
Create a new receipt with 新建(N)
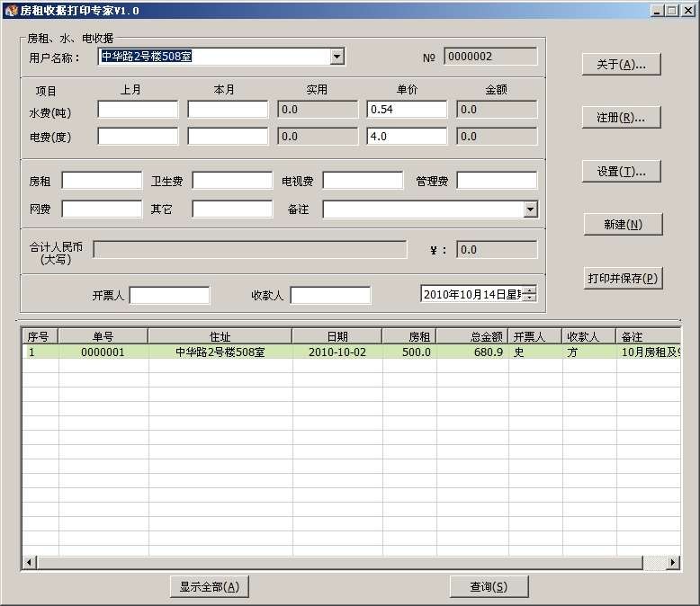[623, 225]
